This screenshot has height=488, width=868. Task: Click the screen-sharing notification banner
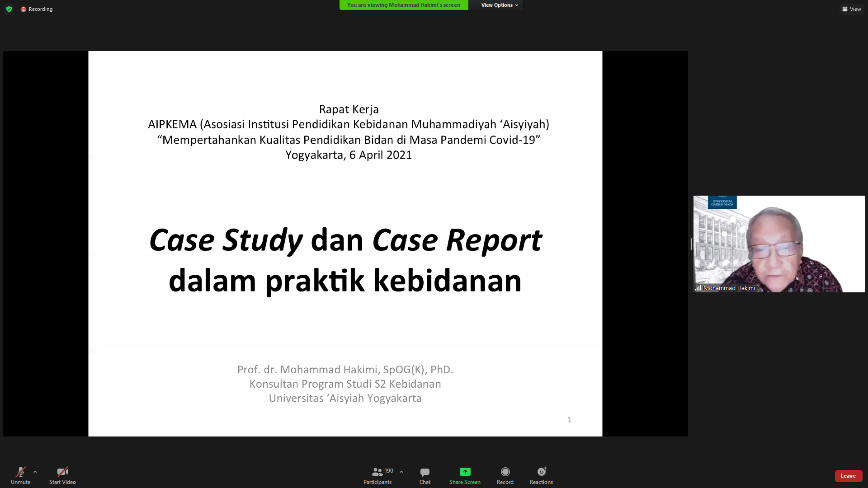pyautogui.click(x=404, y=5)
